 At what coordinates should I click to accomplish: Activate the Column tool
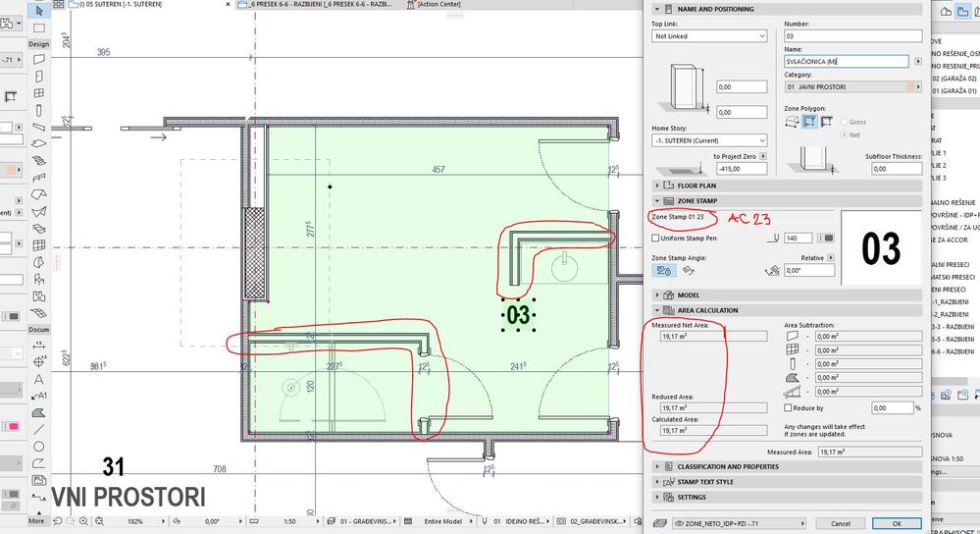pyautogui.click(x=39, y=110)
